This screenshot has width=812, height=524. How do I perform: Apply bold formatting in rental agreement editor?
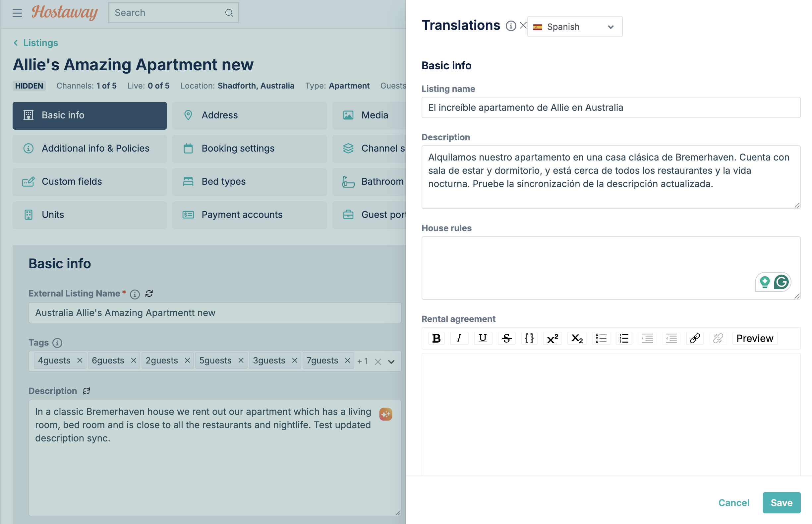tap(436, 338)
